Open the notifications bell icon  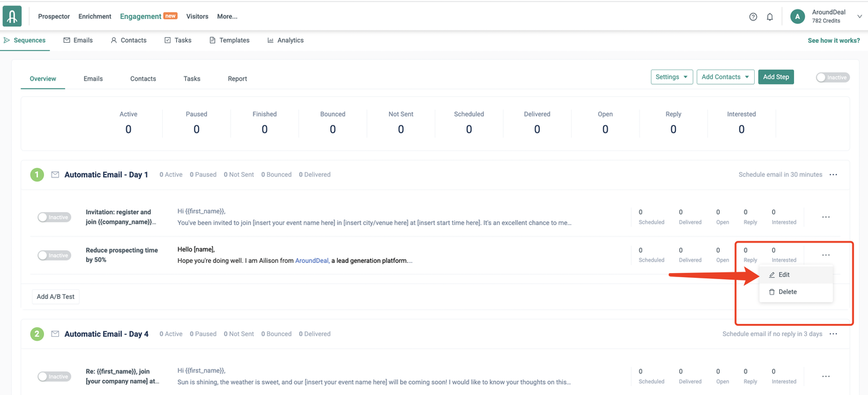[770, 17]
